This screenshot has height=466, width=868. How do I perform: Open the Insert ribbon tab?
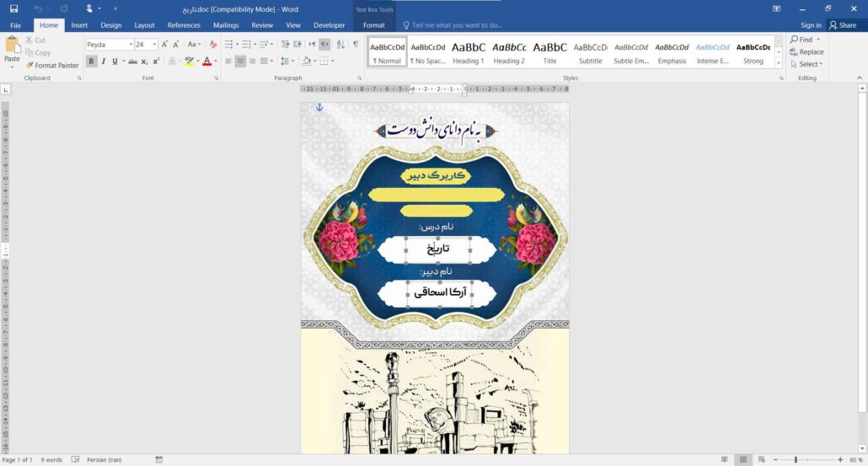tap(79, 25)
